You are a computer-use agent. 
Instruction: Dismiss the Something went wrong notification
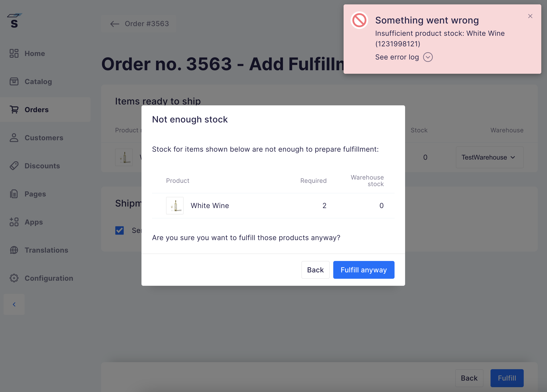pyautogui.click(x=530, y=16)
